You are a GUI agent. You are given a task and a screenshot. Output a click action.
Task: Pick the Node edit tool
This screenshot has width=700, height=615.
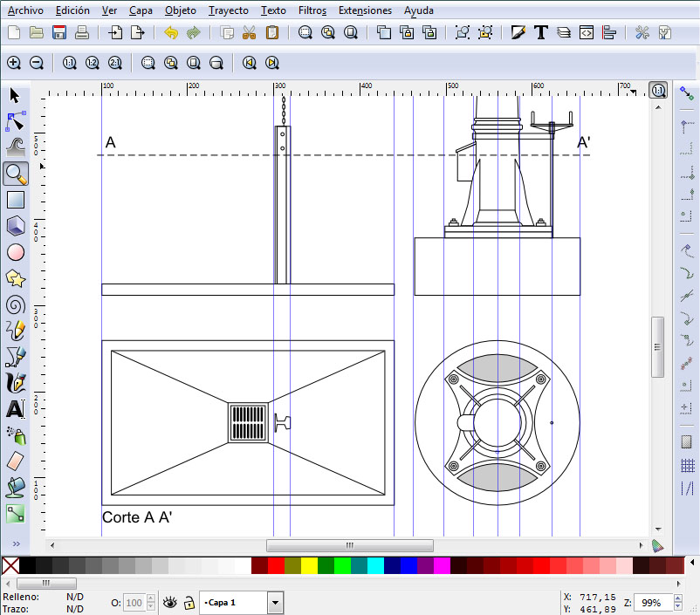[15, 121]
